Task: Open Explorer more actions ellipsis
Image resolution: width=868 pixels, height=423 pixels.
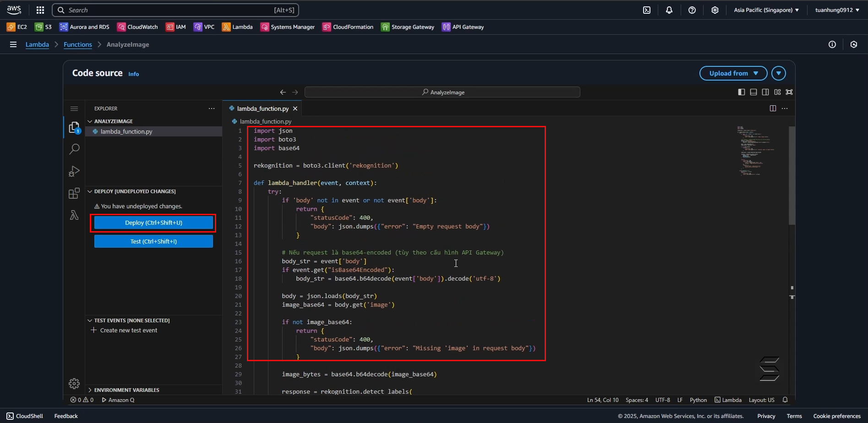Action: (x=212, y=108)
